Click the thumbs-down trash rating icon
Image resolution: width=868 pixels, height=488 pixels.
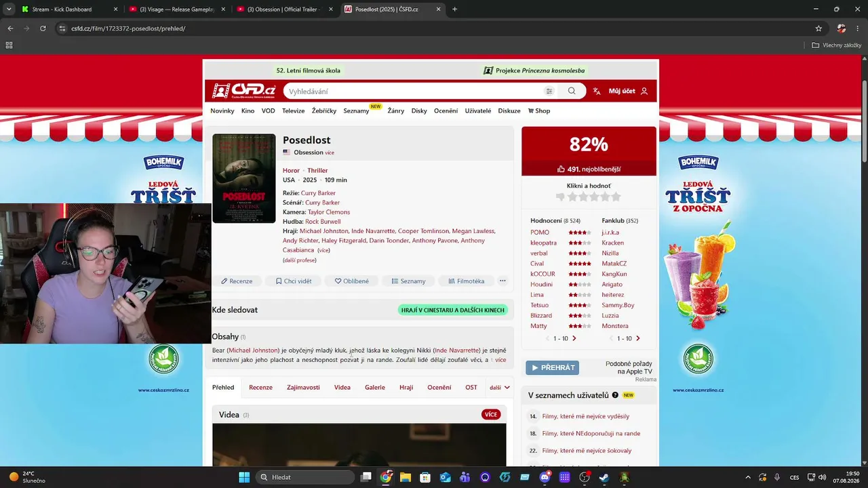click(x=560, y=197)
